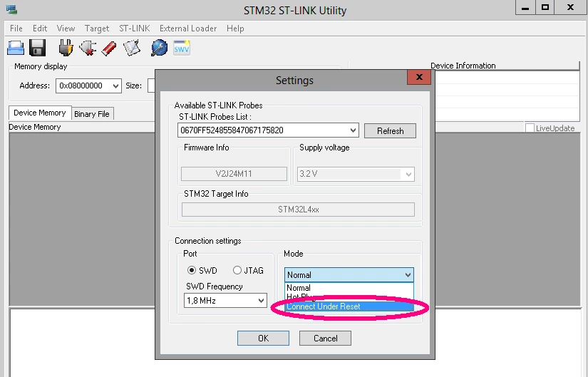Open the Target menu
588x377 pixels.
[97, 29]
